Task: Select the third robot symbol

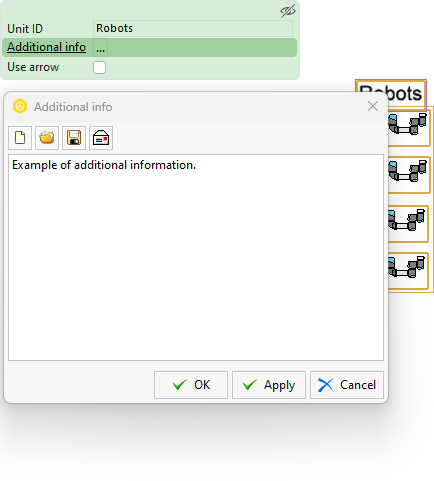Action: (408, 223)
